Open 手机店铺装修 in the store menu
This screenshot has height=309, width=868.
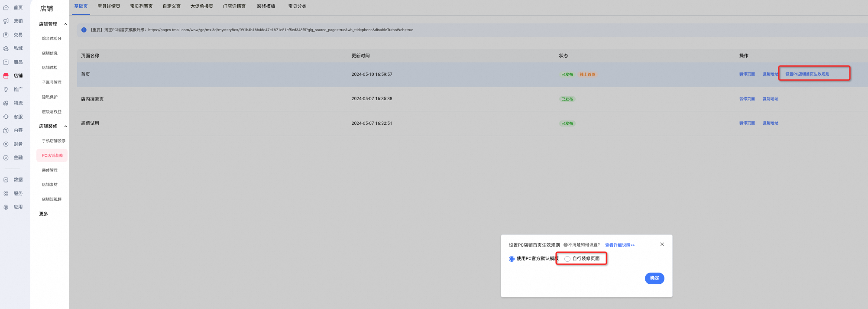click(54, 141)
